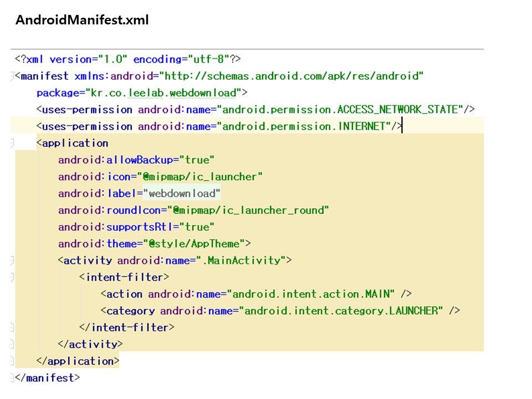532x399 pixels.
Task: Click the folded "webdownload" label value
Action: point(182,193)
